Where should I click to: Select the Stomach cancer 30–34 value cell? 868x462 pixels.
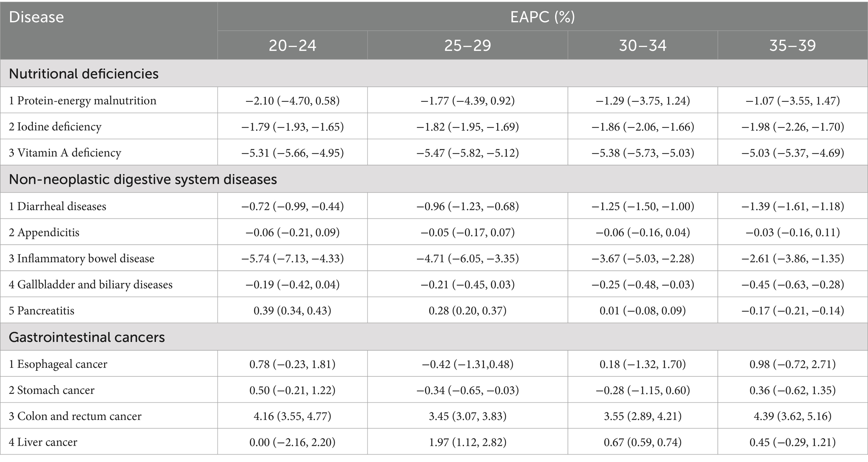click(642, 390)
